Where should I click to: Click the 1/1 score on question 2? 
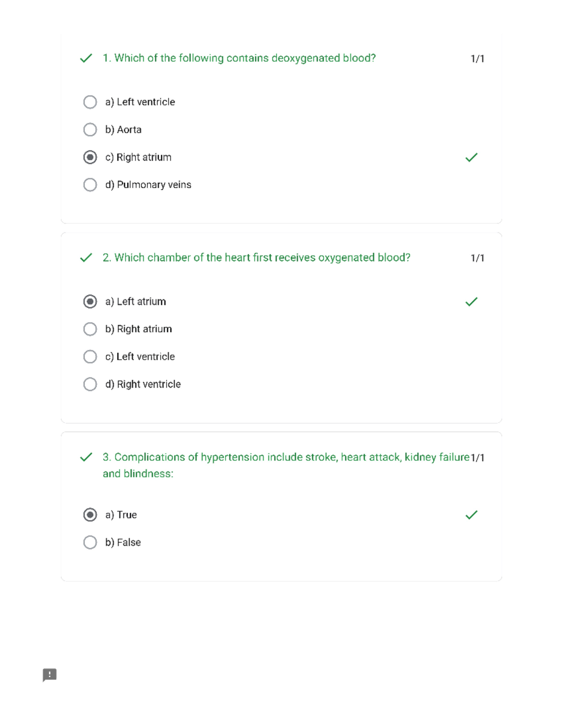point(477,258)
